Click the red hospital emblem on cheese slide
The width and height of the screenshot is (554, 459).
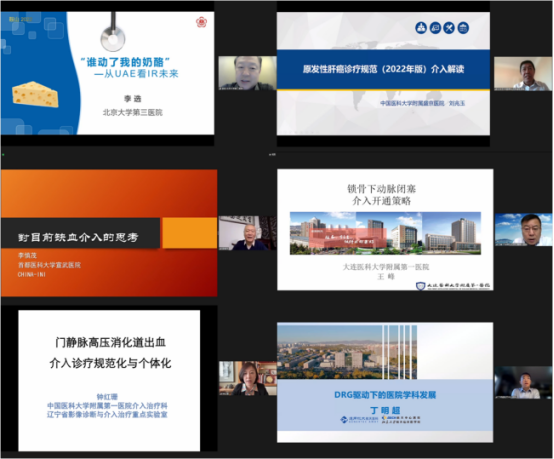201,22
